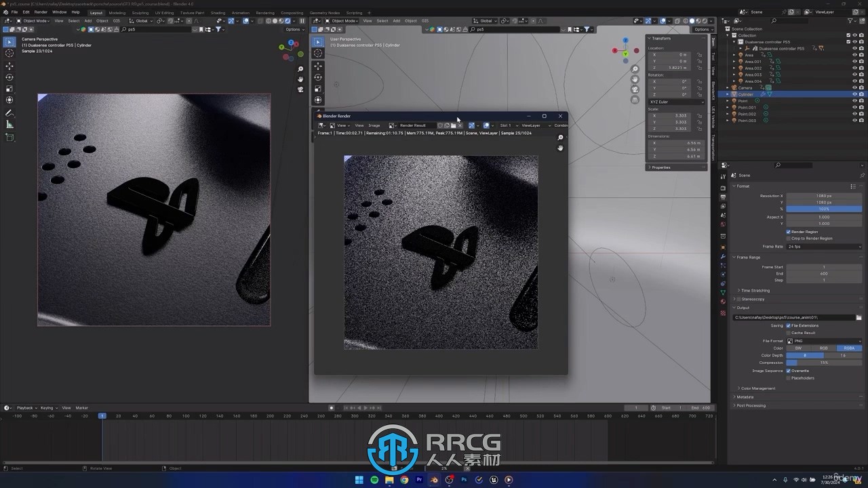Switch to the Compositing workspace tab
Image resolution: width=868 pixels, height=488 pixels.
coord(292,12)
